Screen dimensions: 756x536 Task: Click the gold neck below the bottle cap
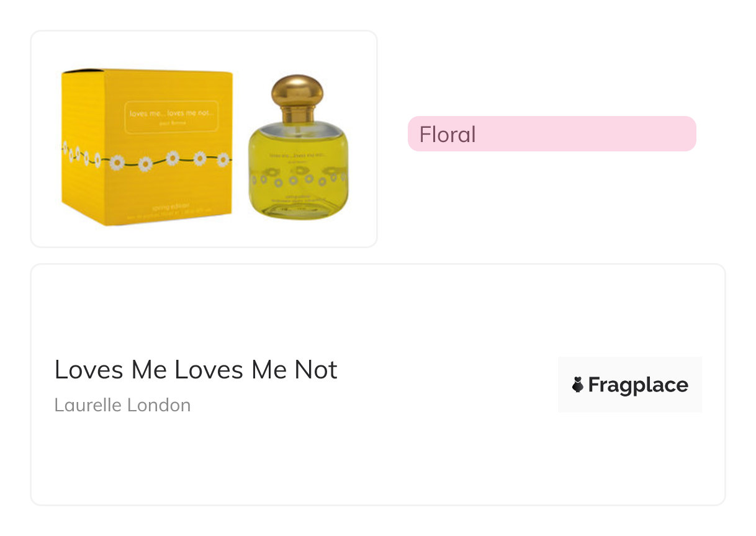point(297,114)
